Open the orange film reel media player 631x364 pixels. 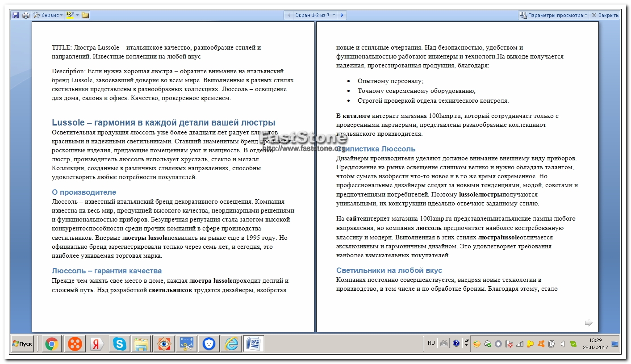click(x=75, y=344)
